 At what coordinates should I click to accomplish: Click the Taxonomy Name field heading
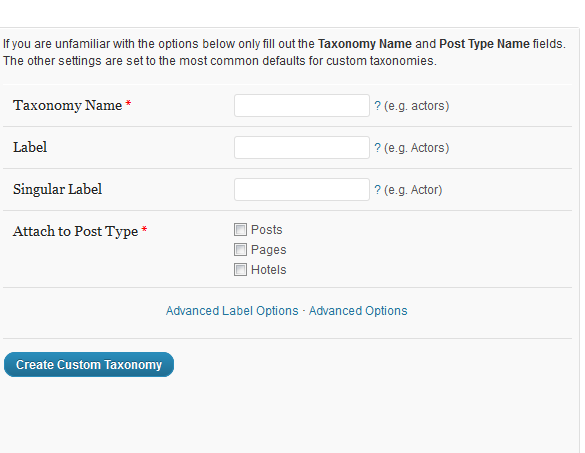(x=68, y=106)
